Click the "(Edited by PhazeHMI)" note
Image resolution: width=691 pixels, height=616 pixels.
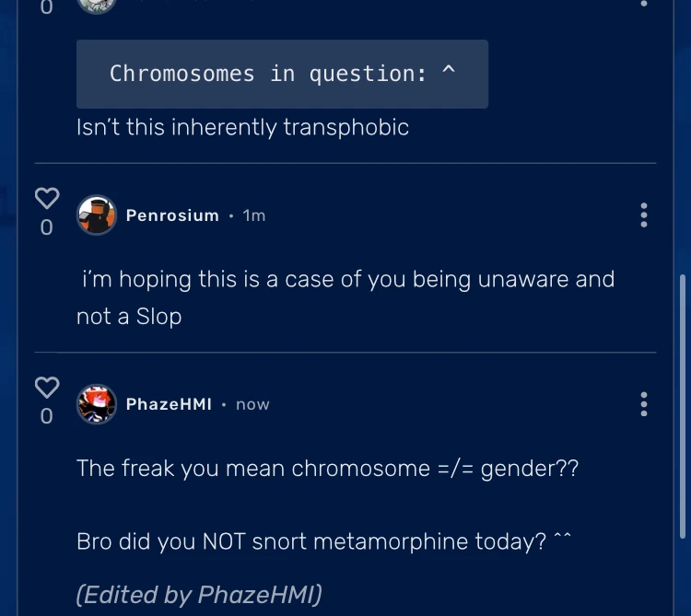tap(199, 595)
